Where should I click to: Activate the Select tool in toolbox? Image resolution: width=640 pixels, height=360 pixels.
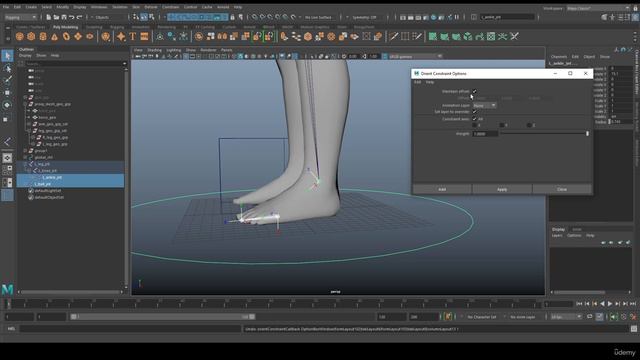[7, 56]
